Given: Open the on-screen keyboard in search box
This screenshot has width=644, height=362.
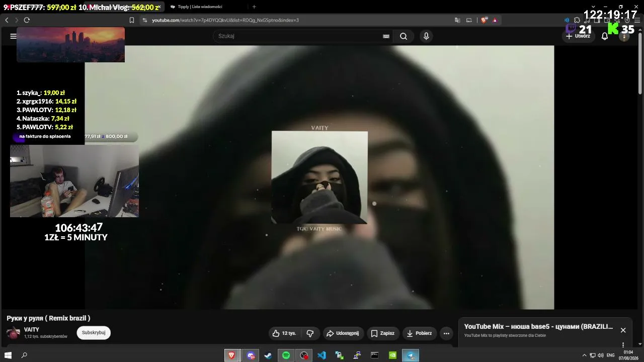Looking at the screenshot, I should tap(386, 36).
